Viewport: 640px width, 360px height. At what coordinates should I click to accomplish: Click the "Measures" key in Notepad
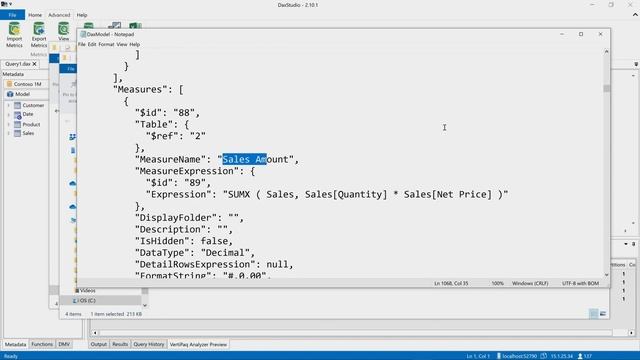(x=140, y=89)
